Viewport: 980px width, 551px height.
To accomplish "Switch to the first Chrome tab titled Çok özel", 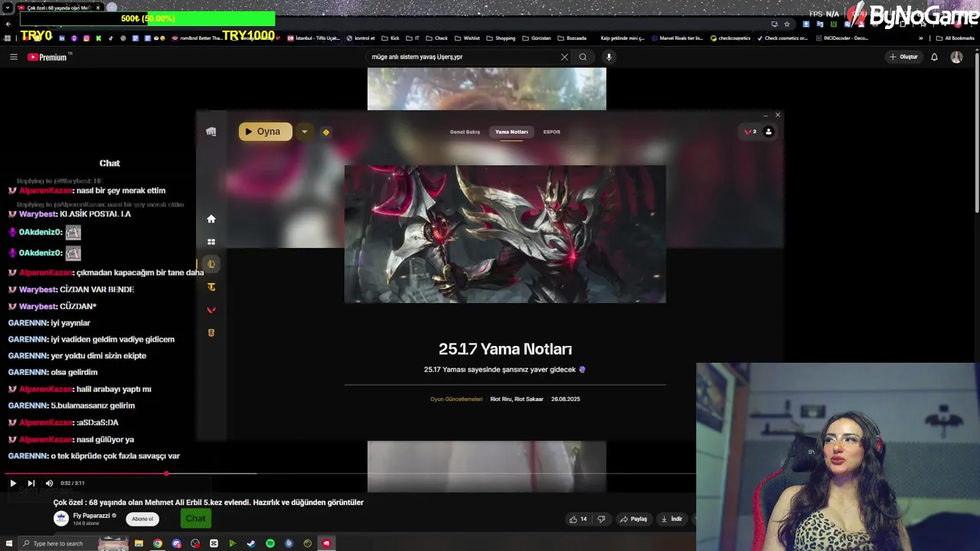I will (59, 8).
